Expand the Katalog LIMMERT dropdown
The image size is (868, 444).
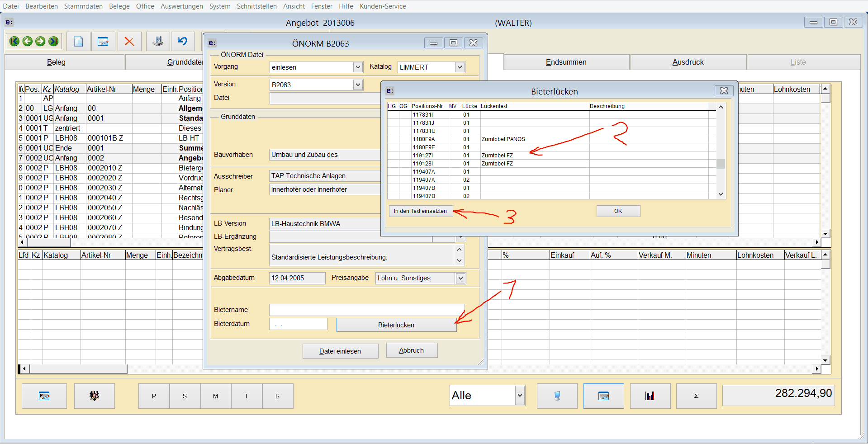[x=460, y=67]
